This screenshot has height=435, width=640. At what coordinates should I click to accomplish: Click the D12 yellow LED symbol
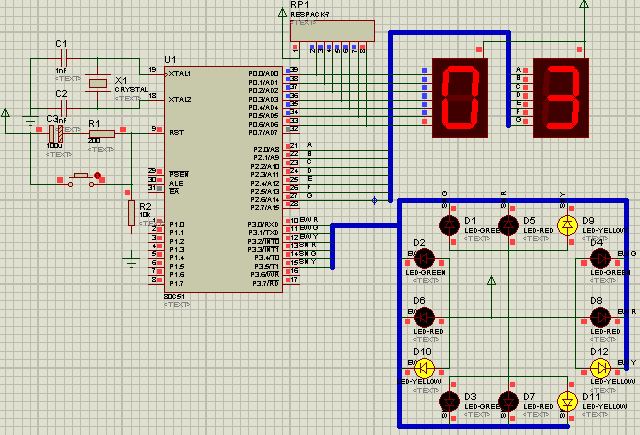click(x=600, y=368)
